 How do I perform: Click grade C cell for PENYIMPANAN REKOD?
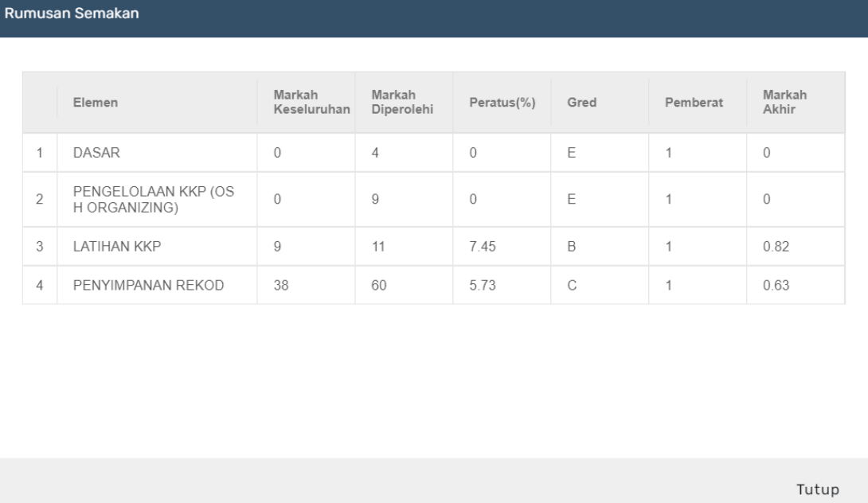tap(600, 285)
